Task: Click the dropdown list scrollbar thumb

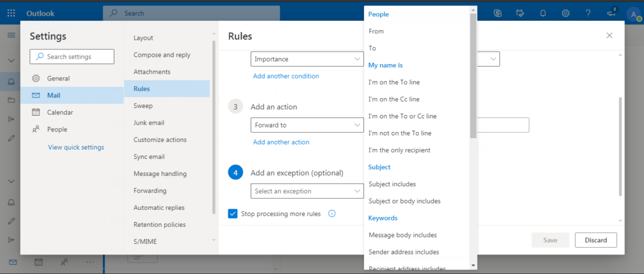Action: coord(473,76)
